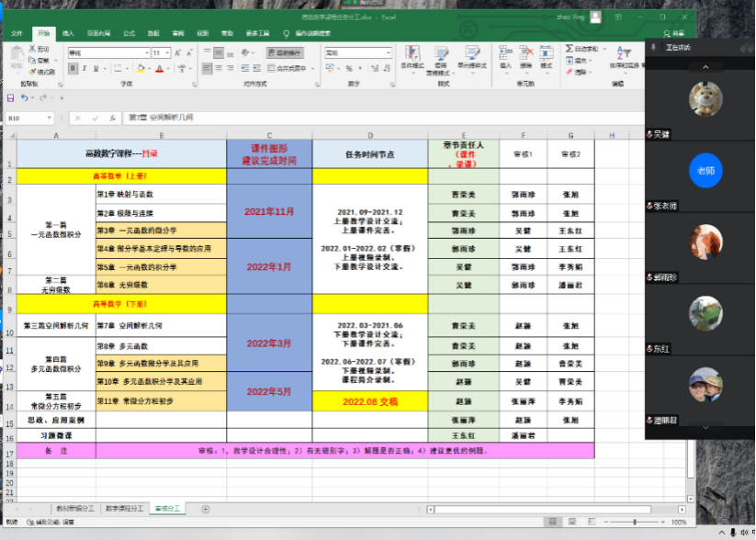The width and height of the screenshot is (756, 540).
Task: Expand the Name Box dropdown showing R10
Action: [50, 118]
